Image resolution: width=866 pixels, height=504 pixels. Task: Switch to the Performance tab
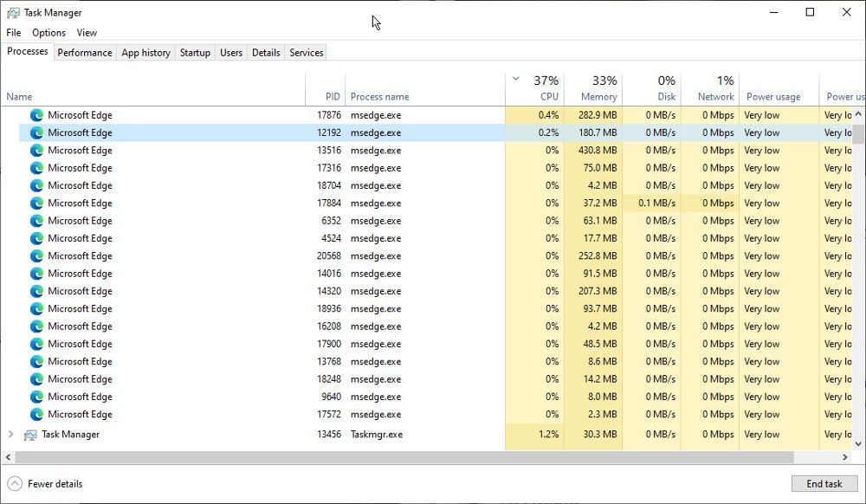coord(85,53)
